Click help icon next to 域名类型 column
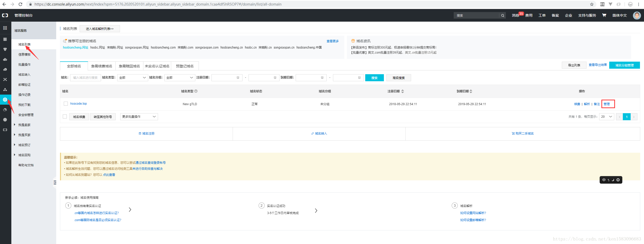644x244 pixels. coord(196,91)
